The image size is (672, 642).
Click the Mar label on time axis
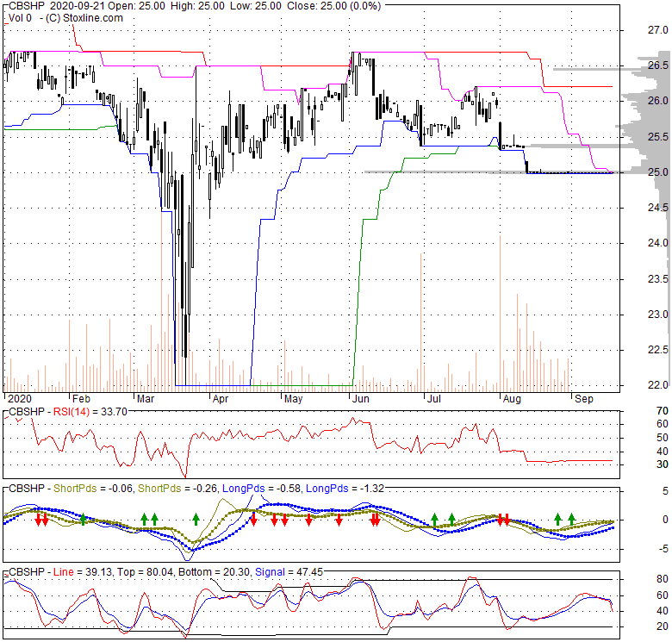tap(146, 399)
